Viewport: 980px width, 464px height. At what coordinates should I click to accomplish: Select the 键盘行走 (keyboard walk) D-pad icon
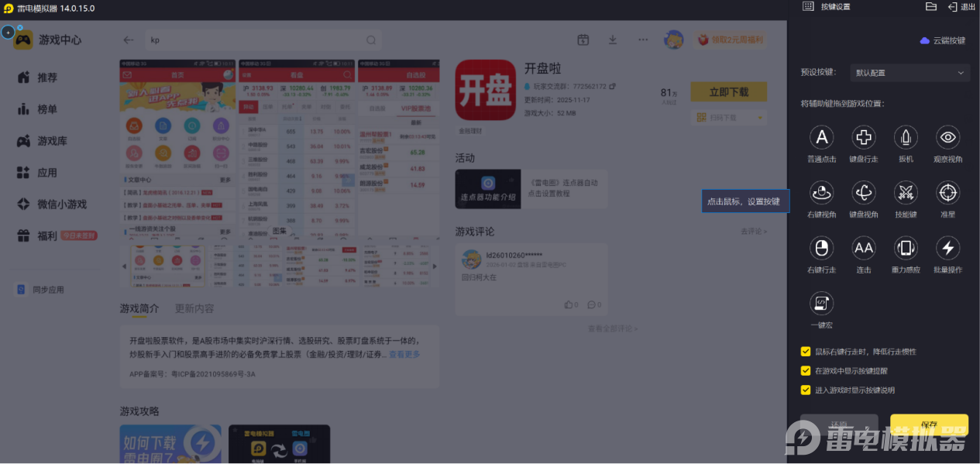(x=864, y=138)
